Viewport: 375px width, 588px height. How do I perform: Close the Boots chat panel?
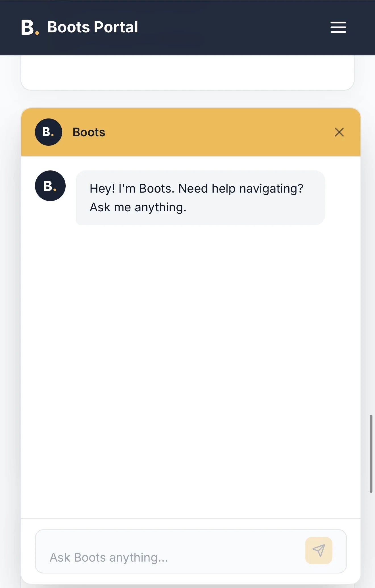tap(339, 132)
